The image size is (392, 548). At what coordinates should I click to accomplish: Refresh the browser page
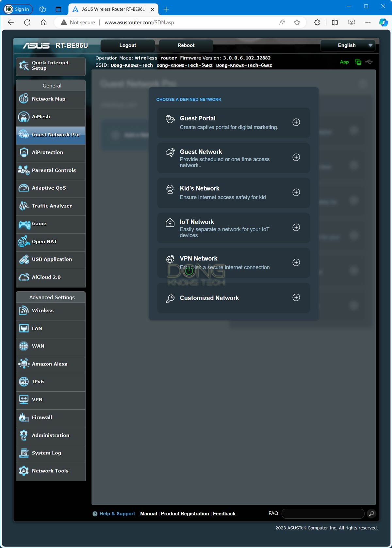(27, 22)
